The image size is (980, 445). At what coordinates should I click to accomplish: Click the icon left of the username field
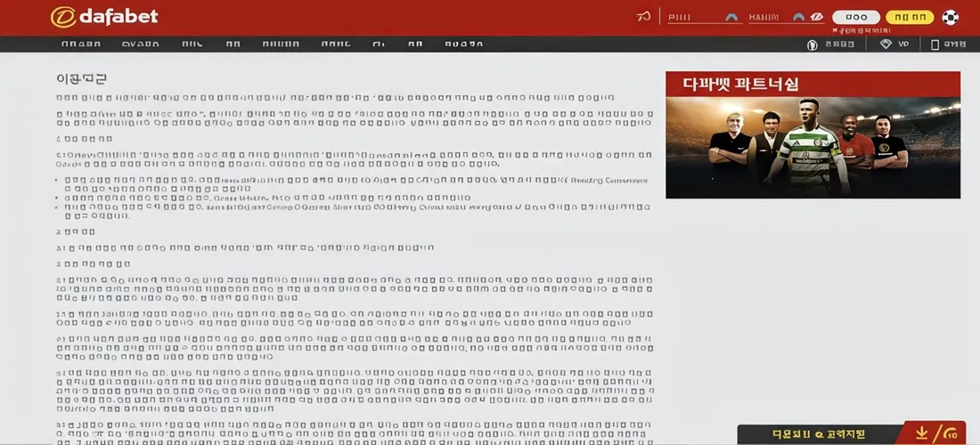tap(644, 17)
